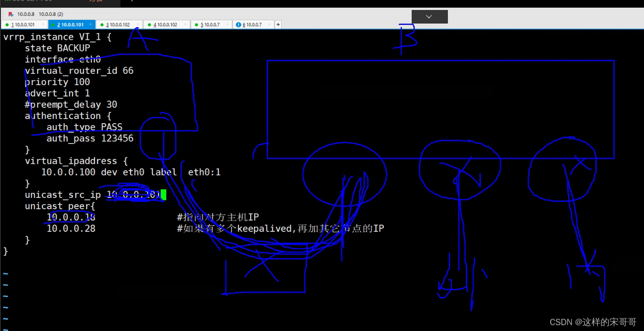
Task: Click the green status dot on tab 5
Action: 197,25
